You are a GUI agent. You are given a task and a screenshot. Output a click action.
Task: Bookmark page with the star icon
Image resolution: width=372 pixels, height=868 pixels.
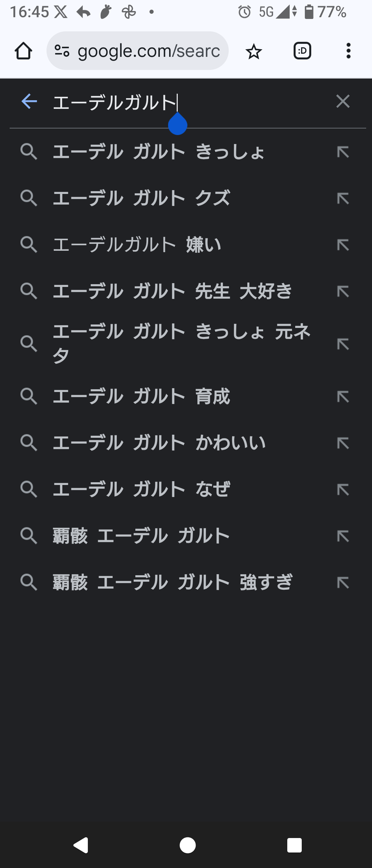tap(254, 51)
